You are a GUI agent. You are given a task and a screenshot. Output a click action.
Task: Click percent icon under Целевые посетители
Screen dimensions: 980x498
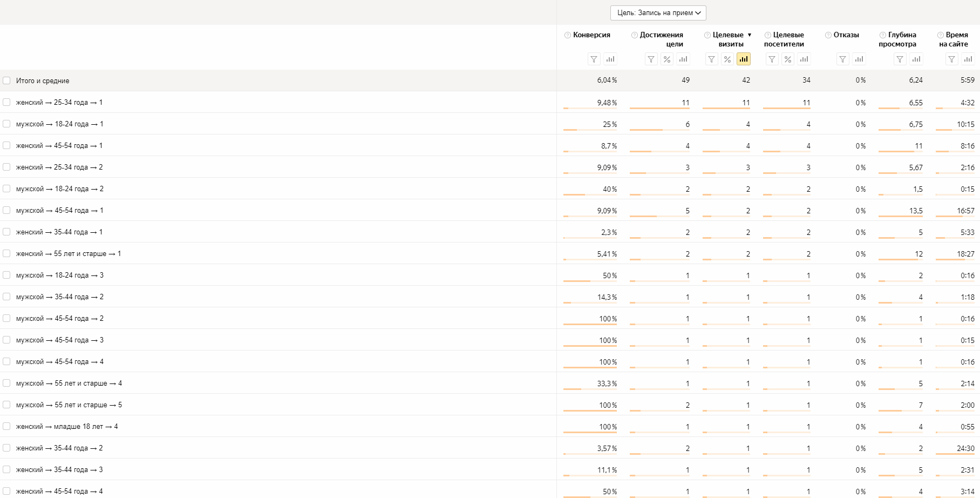click(x=788, y=59)
